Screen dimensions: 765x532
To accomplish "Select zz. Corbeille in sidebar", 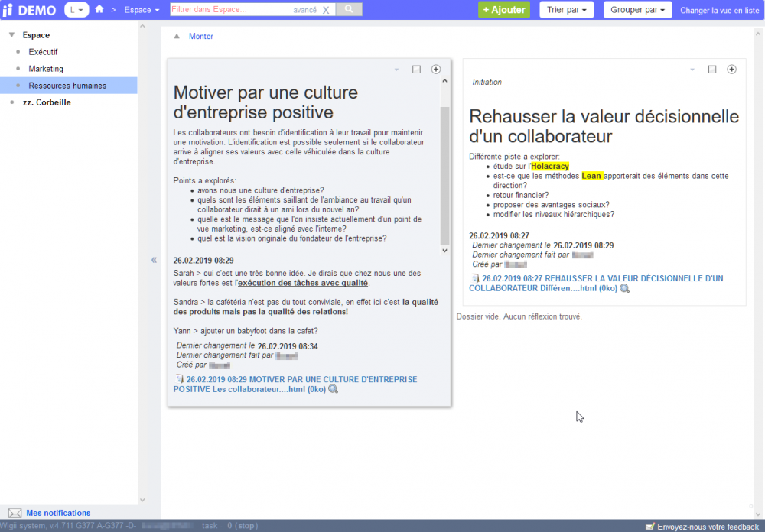I will coord(47,102).
